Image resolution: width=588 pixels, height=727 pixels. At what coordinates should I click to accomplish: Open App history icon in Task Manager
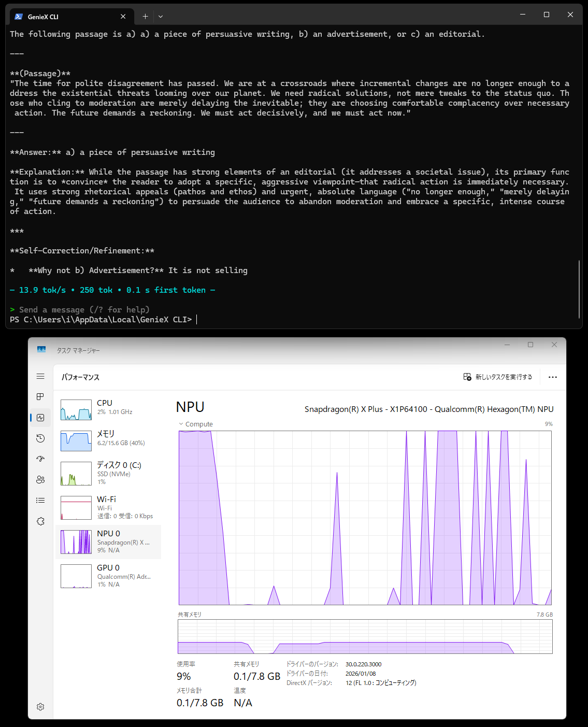tap(40, 438)
